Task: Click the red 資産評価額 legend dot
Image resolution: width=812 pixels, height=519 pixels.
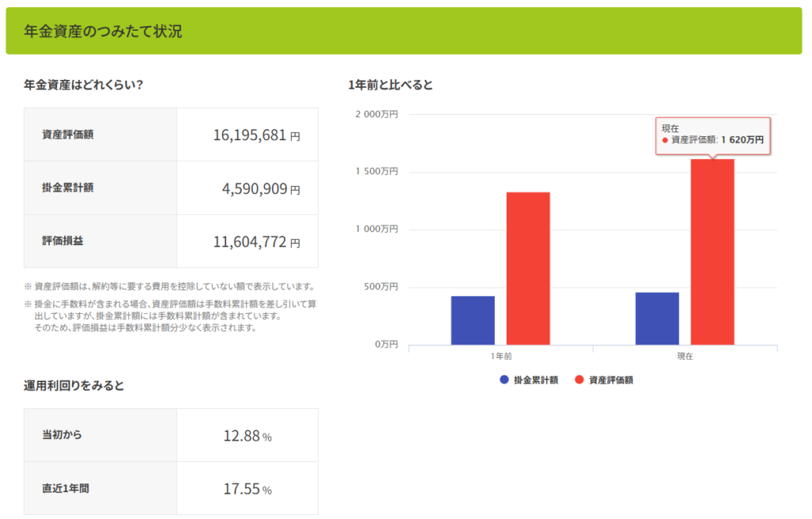Action: pyautogui.click(x=579, y=380)
